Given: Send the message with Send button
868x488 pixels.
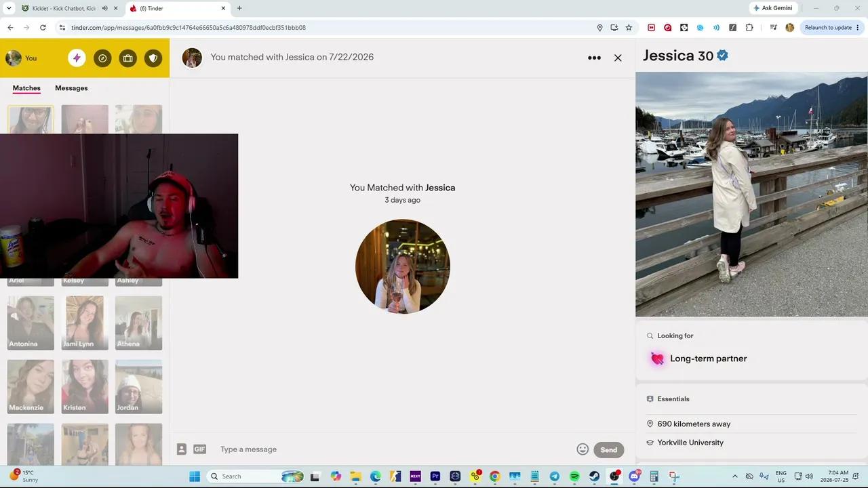Looking at the screenshot, I should point(608,449).
